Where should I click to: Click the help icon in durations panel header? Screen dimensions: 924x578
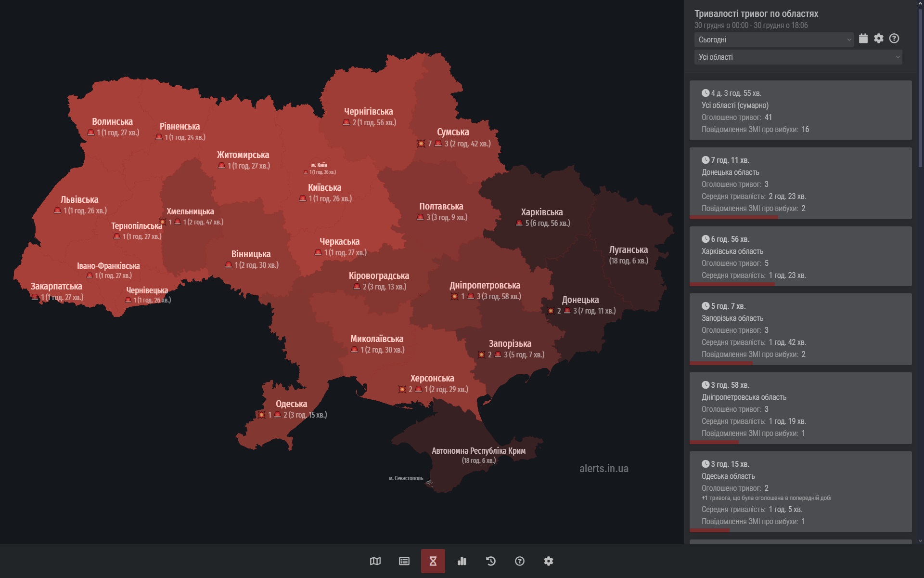894,39
